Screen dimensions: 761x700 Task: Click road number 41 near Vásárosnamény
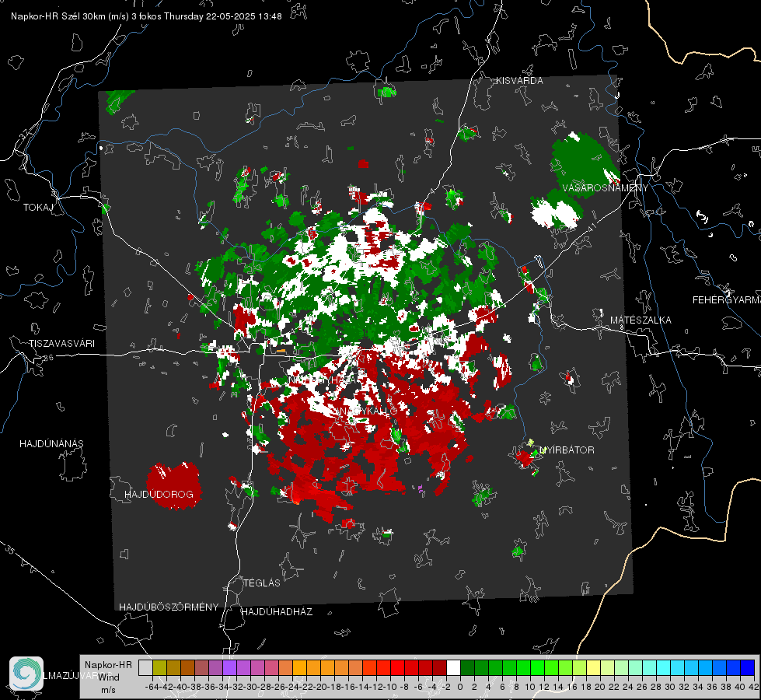(x=591, y=227)
